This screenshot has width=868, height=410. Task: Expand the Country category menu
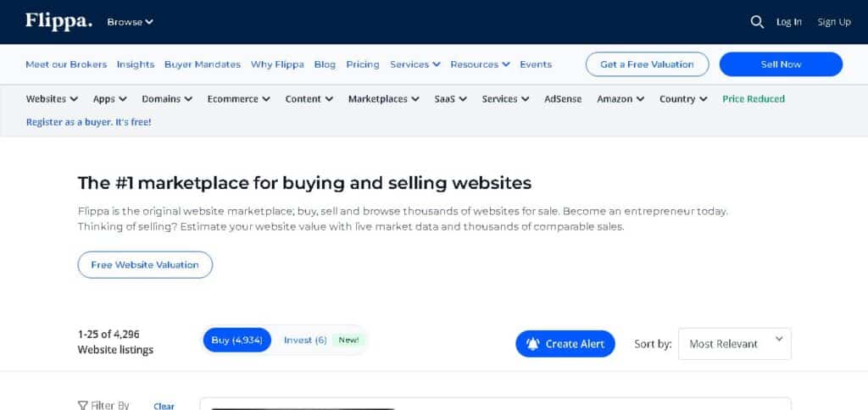[684, 99]
